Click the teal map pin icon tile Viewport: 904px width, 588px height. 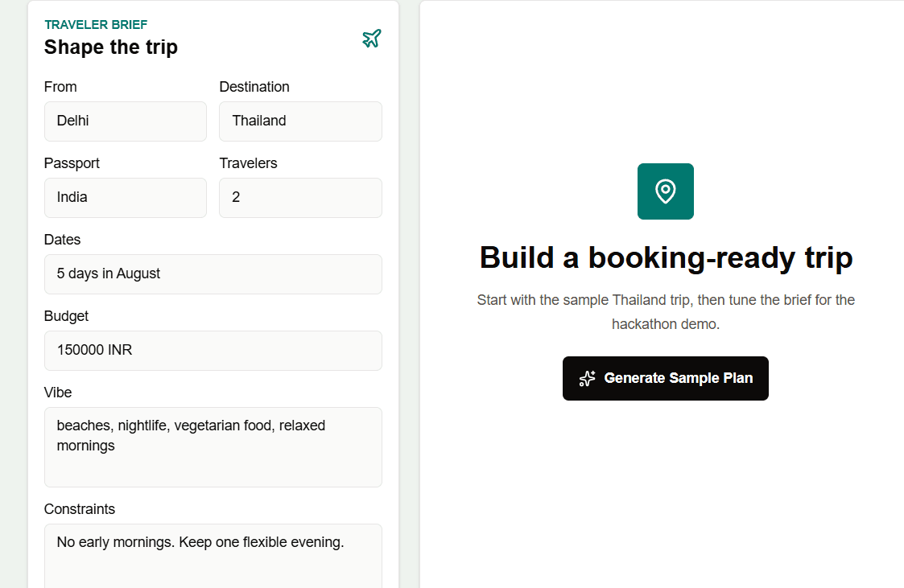tap(665, 191)
